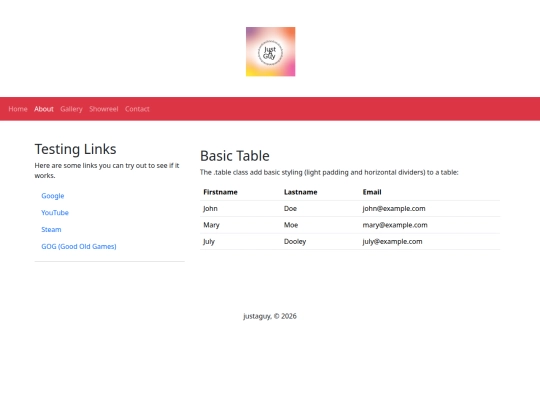540x405 pixels.
Task: Select Showreel in the navbar
Action: pyautogui.click(x=104, y=109)
